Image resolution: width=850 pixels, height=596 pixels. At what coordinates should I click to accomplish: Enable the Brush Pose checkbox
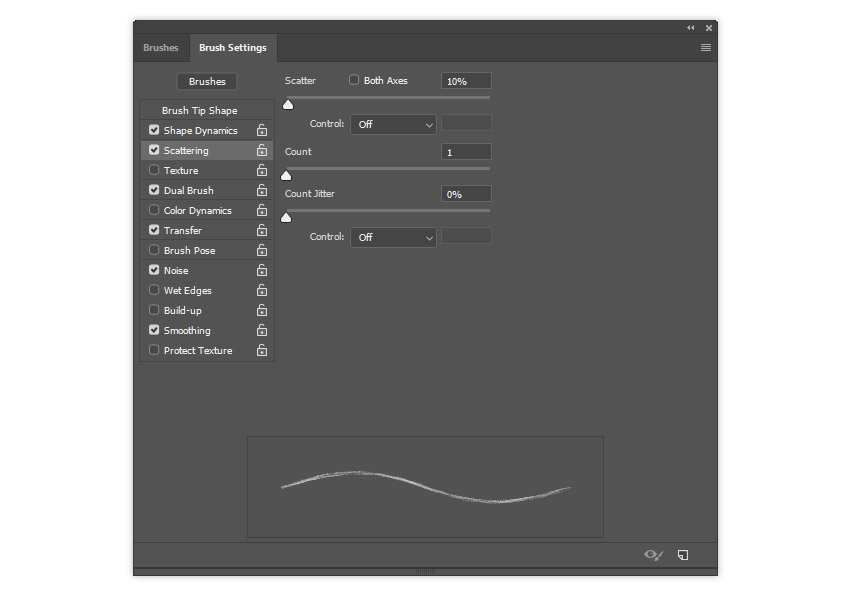[x=154, y=249]
